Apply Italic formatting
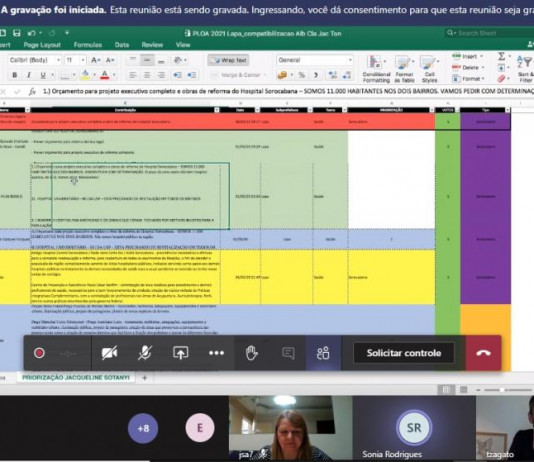 29,75
